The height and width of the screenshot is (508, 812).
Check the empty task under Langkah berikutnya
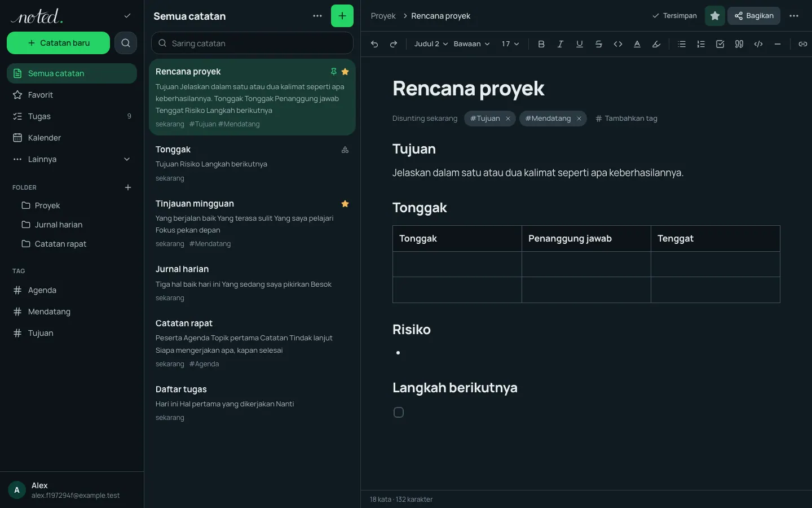[399, 413]
